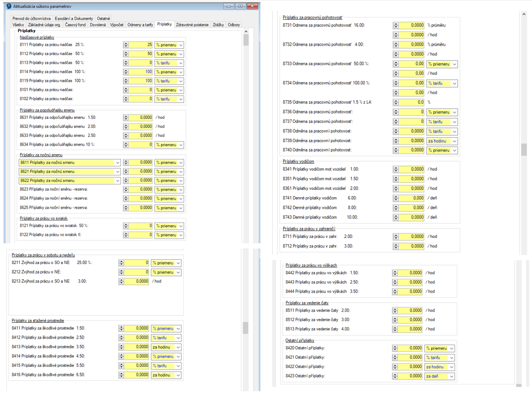Switch to the Odbory tab
Viewport: 532px width, 397px height.
click(234, 25)
